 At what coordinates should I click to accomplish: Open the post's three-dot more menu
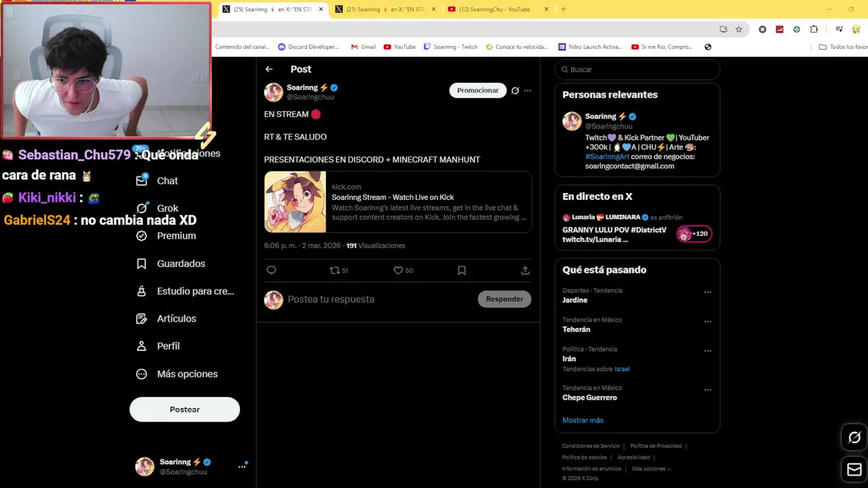tap(528, 90)
